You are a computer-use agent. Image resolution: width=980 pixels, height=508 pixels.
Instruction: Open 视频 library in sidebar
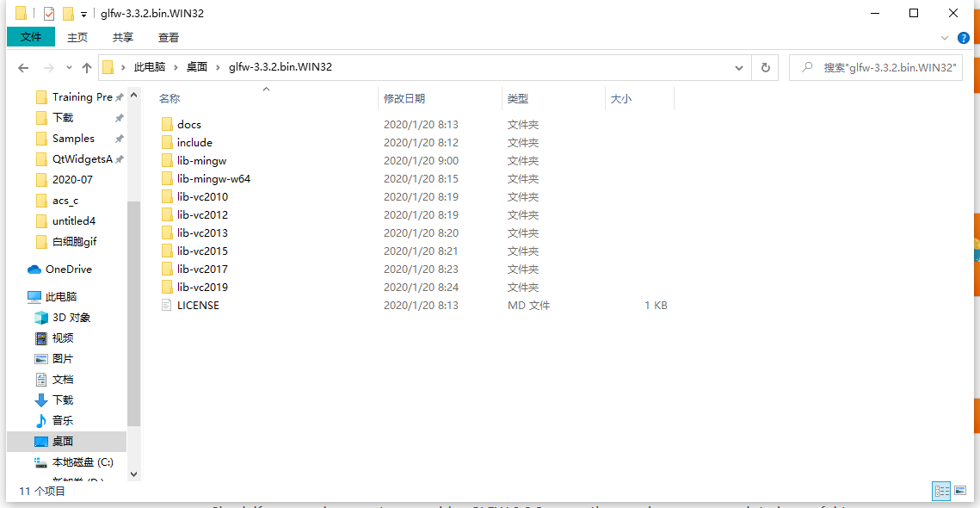point(53,338)
